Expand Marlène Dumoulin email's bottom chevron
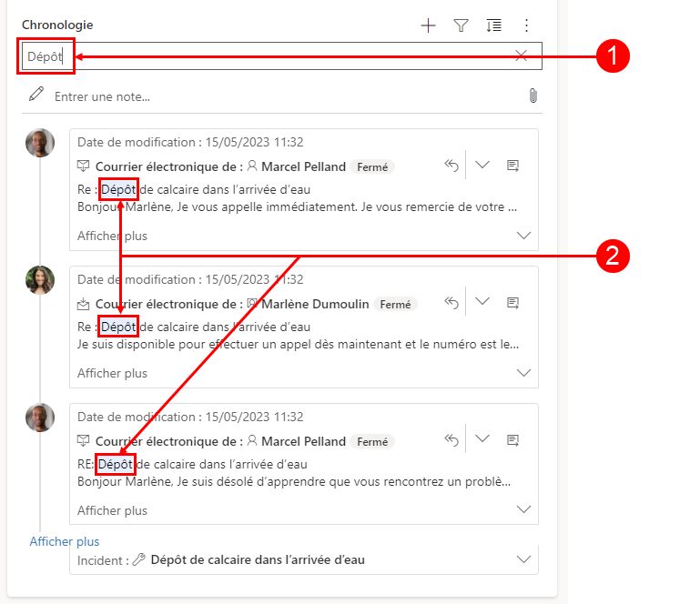The width and height of the screenshot is (700, 604). point(523,373)
